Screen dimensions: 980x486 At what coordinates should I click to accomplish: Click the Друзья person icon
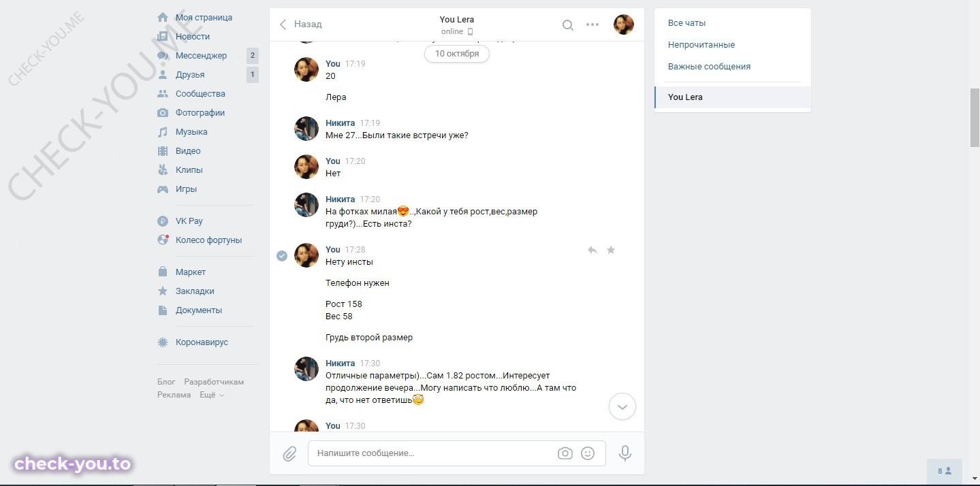(163, 74)
